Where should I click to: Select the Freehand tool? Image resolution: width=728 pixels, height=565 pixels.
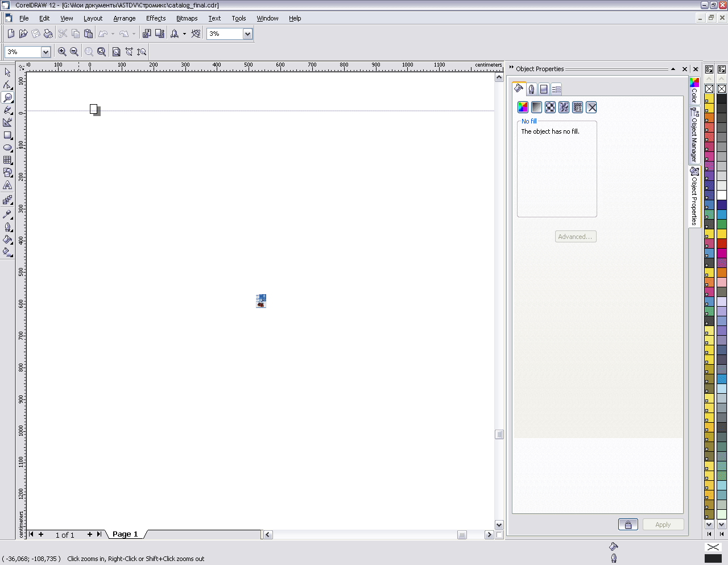pyautogui.click(x=7, y=110)
